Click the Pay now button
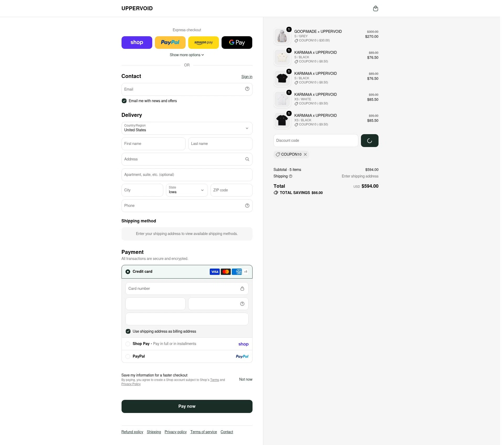504x445 pixels. (x=187, y=406)
